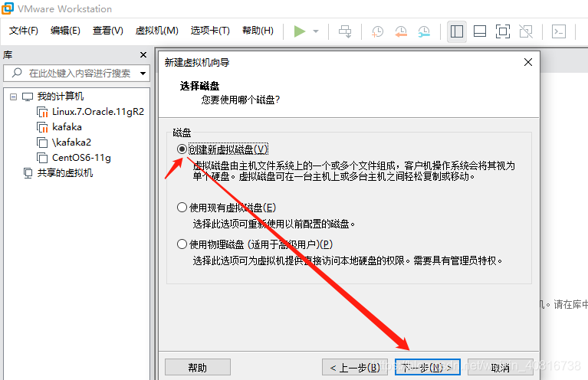
Task: Click the 磁盘 group box label
Action: coord(182,133)
